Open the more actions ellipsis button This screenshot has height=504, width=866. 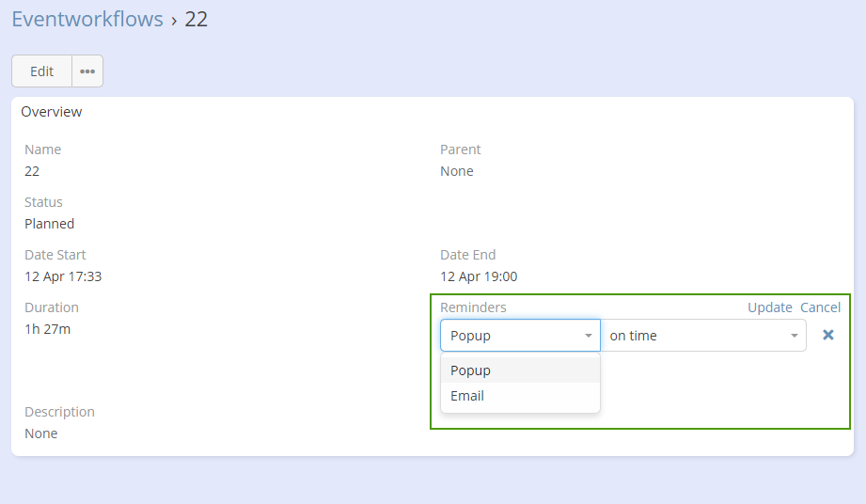coord(87,71)
